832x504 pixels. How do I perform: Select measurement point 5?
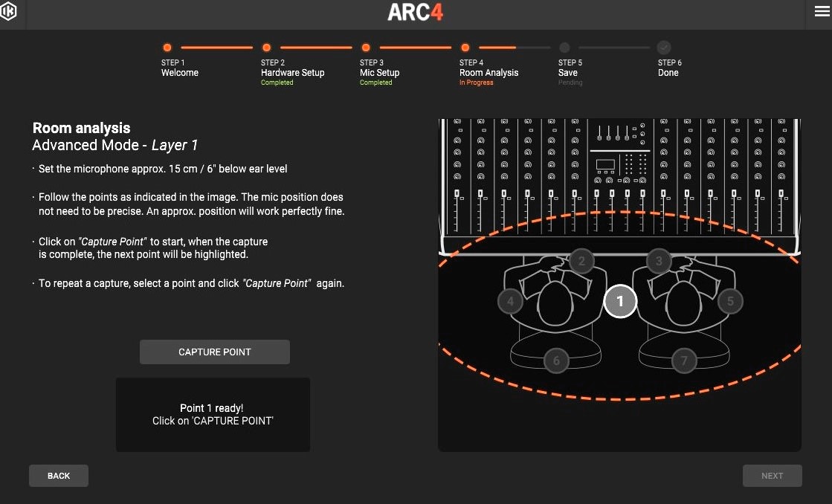pyautogui.click(x=730, y=301)
